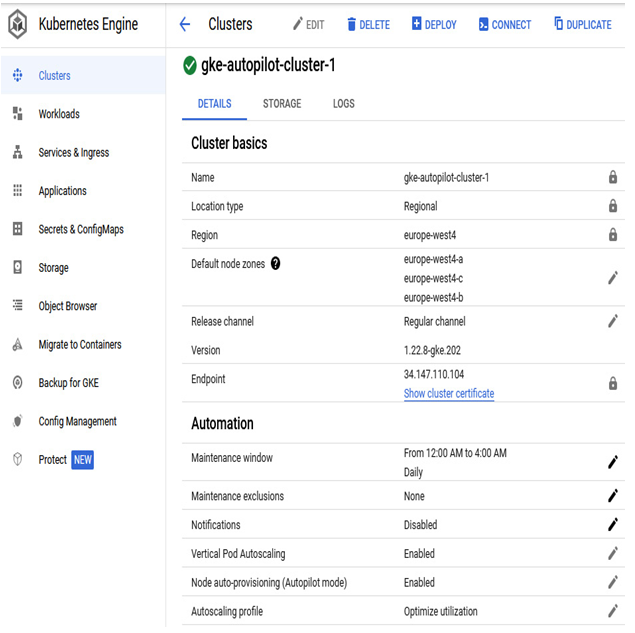Click the NEW badge next to Protect

coord(83,460)
